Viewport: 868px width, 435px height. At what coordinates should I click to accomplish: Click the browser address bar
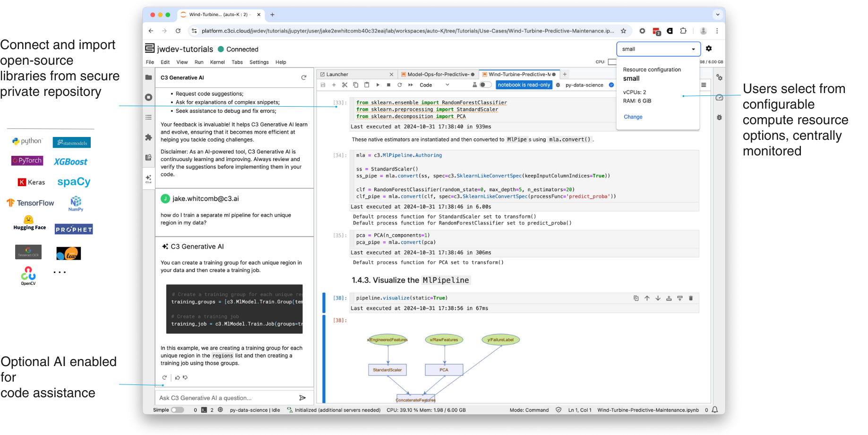407,31
